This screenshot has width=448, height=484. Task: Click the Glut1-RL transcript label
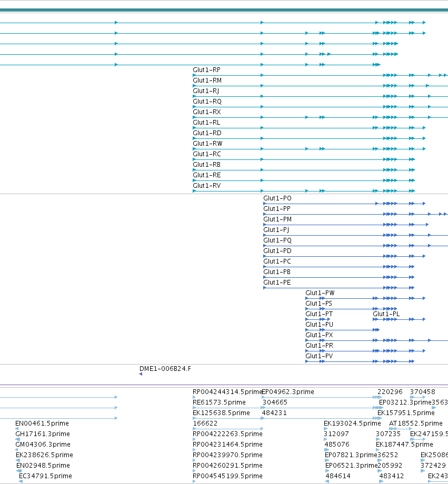(x=206, y=123)
